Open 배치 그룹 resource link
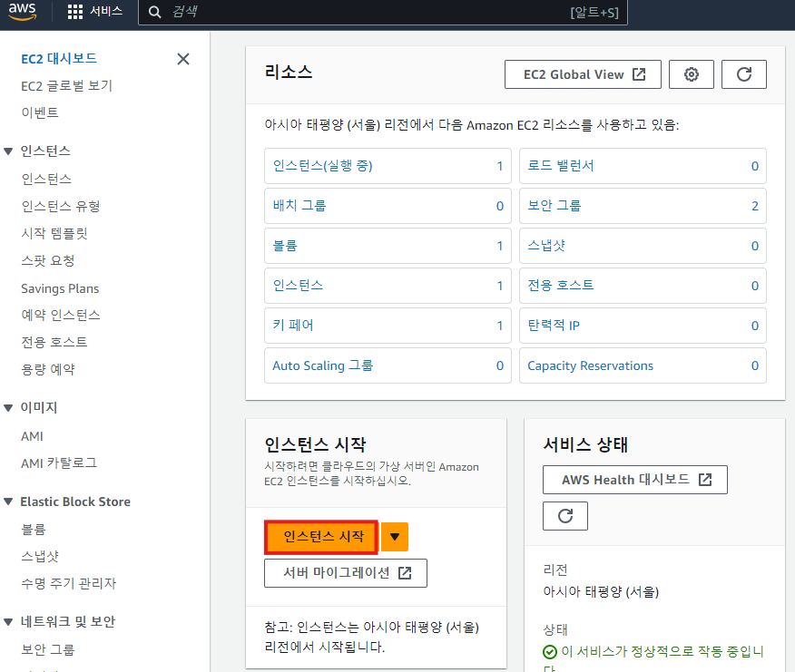Screen dimensions: 795x672 (299, 206)
